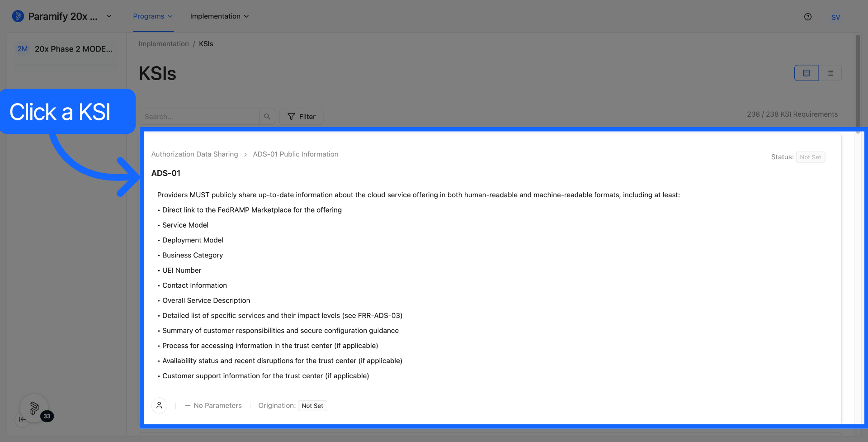Screen dimensions: 868x442
Task: Click the search magnifier icon
Action: point(267,117)
